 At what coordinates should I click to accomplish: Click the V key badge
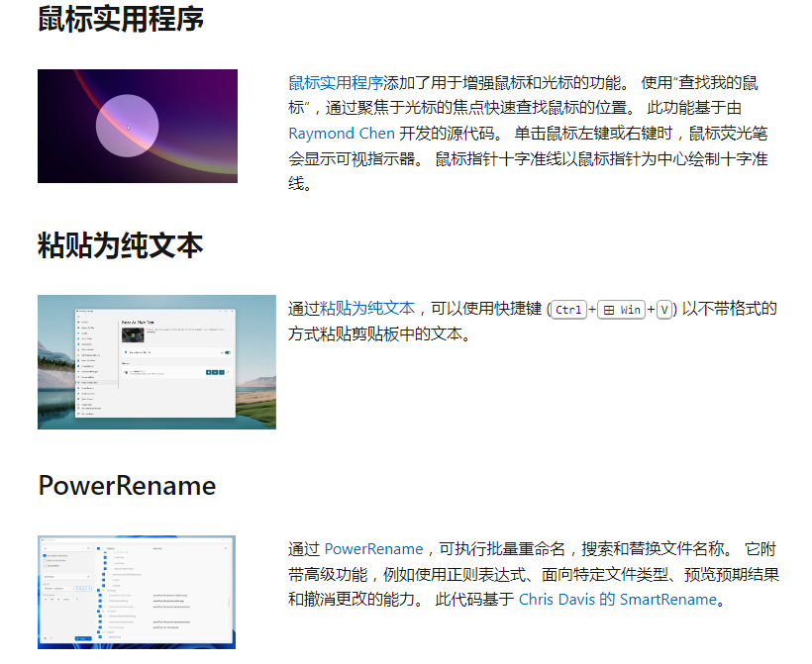[x=664, y=310]
